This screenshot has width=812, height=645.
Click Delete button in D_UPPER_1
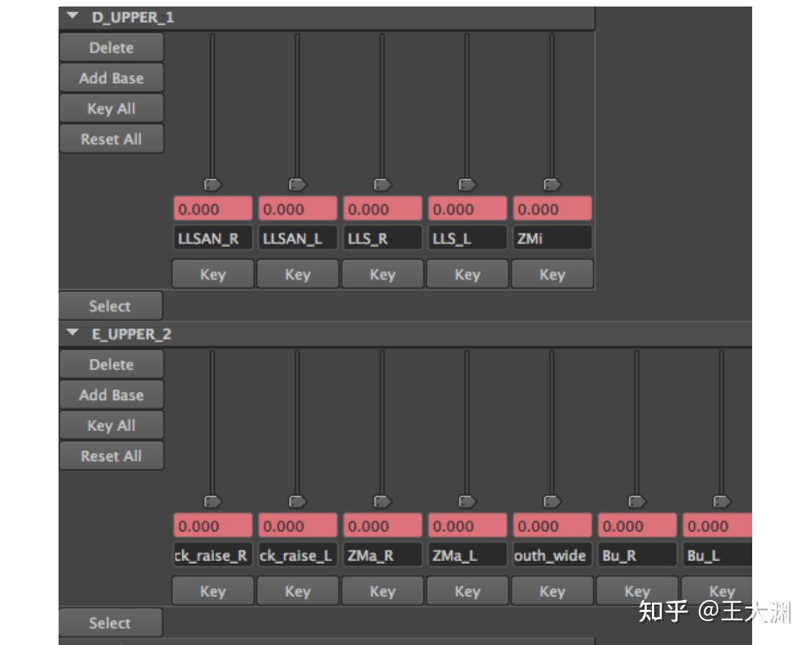(111, 47)
